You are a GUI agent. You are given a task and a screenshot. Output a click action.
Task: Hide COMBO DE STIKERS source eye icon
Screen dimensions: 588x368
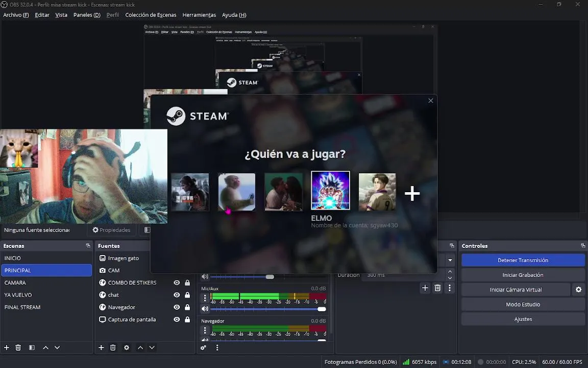177,283
